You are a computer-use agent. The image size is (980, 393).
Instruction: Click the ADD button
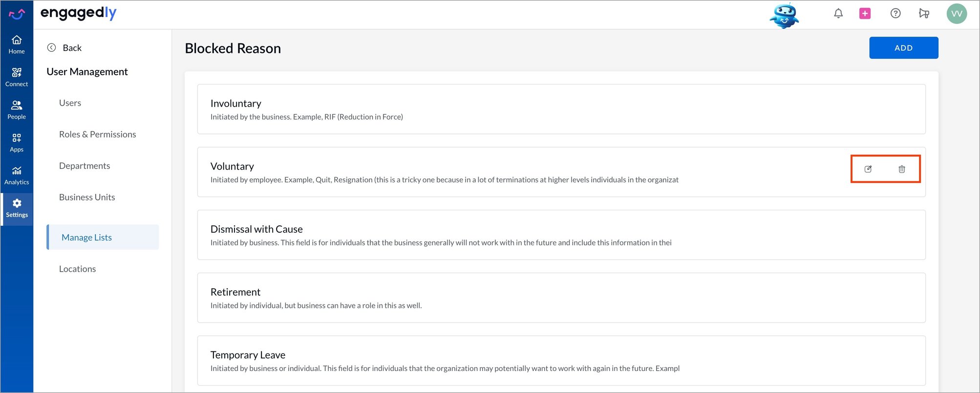click(x=904, y=48)
